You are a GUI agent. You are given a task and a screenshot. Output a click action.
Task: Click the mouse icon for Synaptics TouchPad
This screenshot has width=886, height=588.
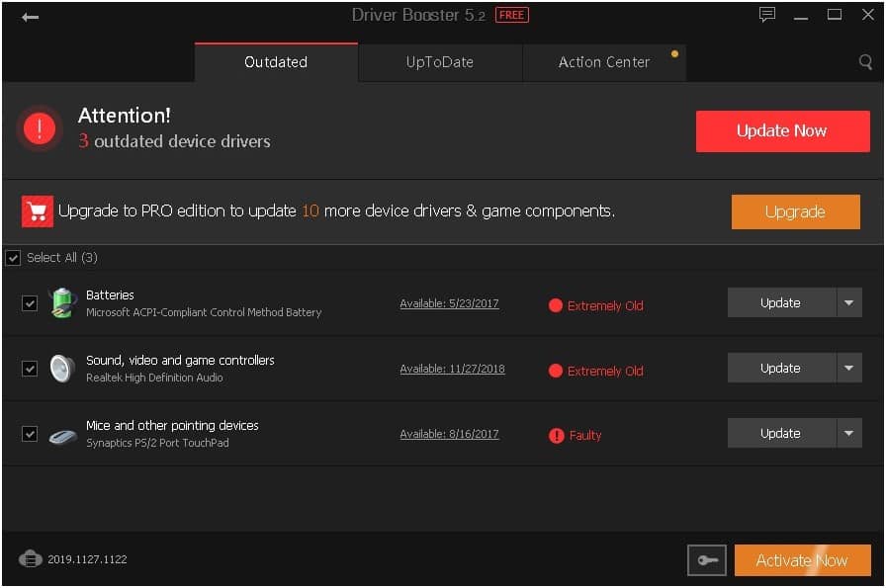point(62,436)
